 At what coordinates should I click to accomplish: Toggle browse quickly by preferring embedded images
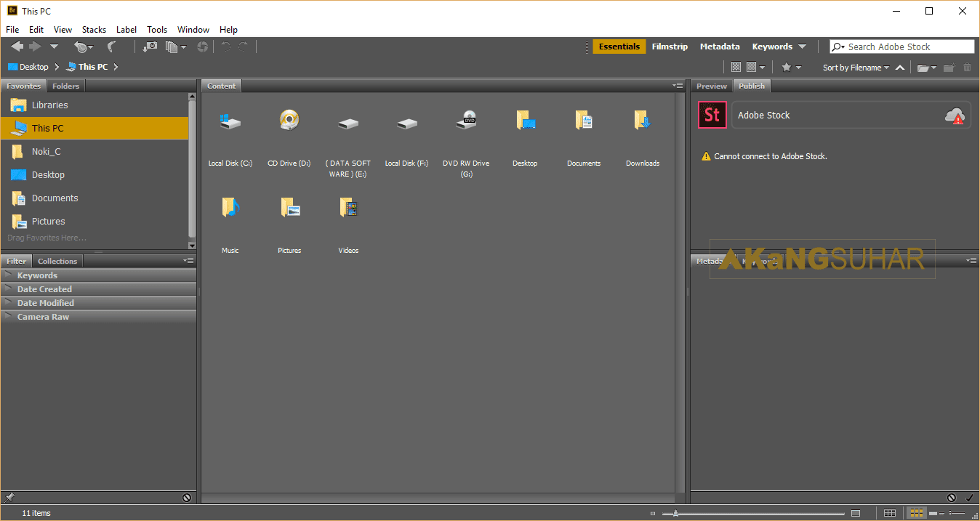(736, 67)
